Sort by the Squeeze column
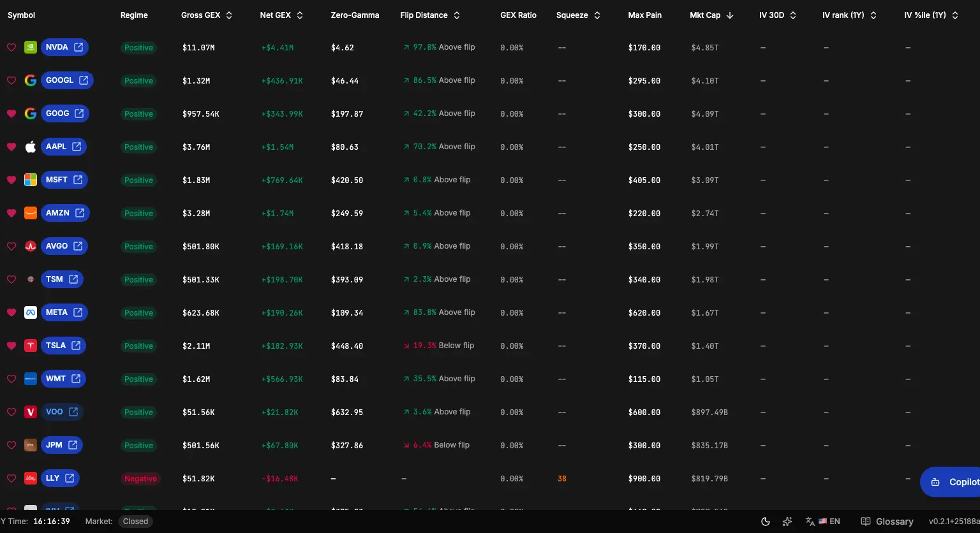Image resolution: width=980 pixels, height=533 pixels. click(578, 15)
